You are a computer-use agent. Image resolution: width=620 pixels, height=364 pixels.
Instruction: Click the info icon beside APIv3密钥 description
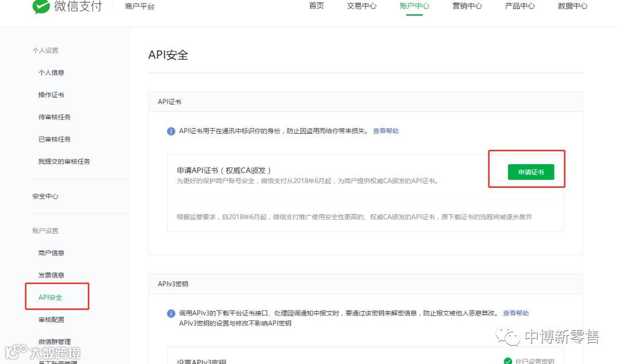coord(171,313)
